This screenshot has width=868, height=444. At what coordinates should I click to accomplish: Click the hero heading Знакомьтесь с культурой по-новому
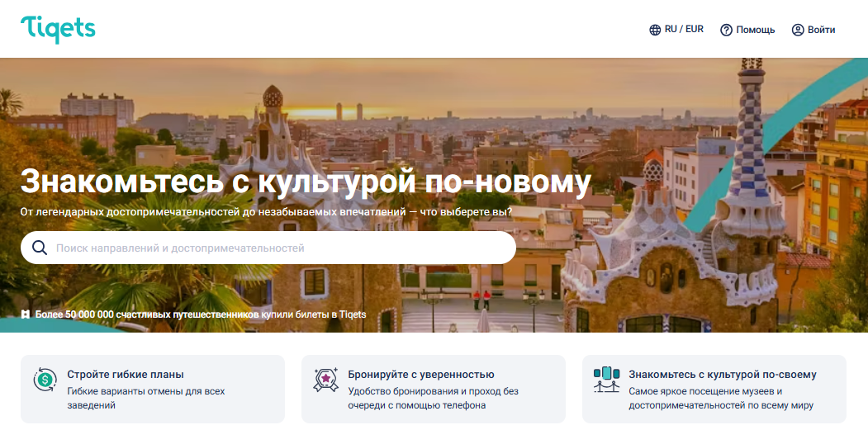pyautogui.click(x=306, y=182)
